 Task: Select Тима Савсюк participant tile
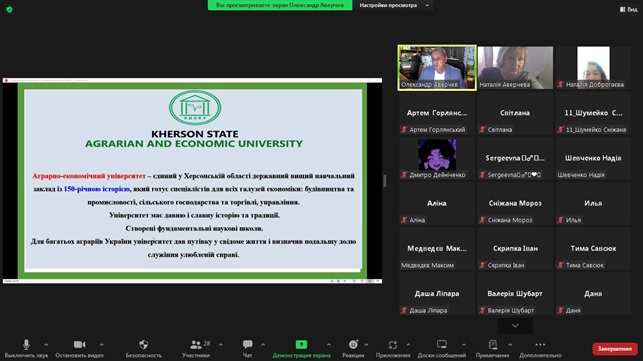click(x=593, y=248)
